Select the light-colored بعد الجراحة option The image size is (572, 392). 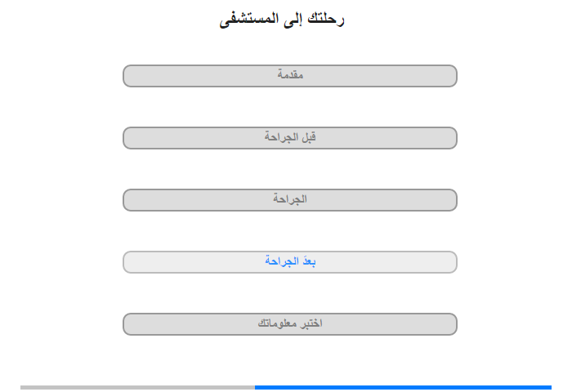click(x=289, y=262)
